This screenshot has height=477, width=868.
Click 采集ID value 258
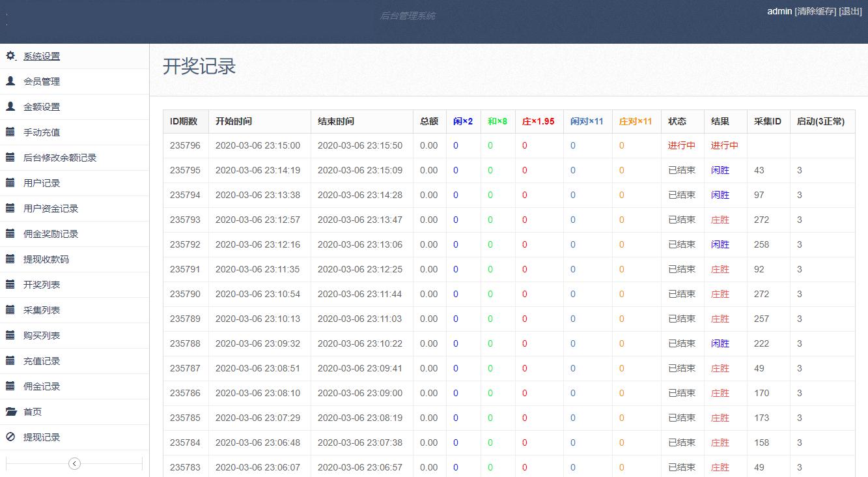tap(762, 244)
